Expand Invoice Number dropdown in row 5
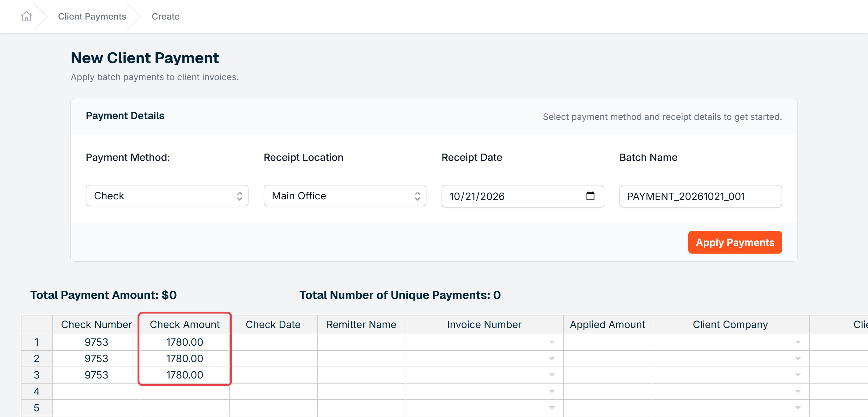This screenshot has height=417, width=868. click(552, 408)
